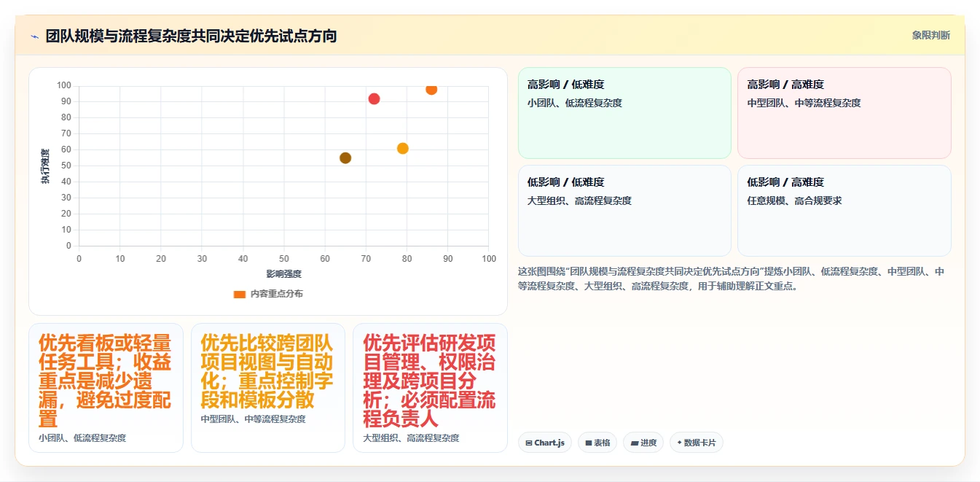Screen dimensions: 980x482
Task: Open the 高影响 / 高难度 quadrant card
Action: click(x=844, y=113)
